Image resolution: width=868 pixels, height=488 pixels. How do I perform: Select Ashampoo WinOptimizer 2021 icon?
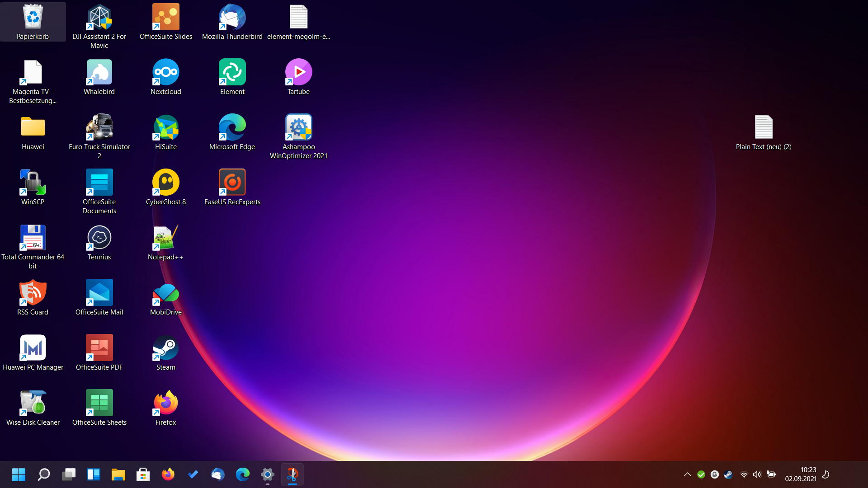coord(298,137)
